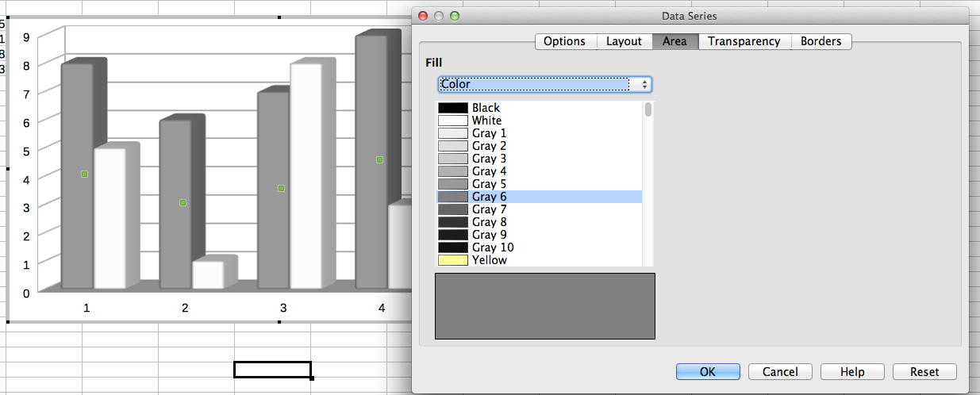This screenshot has width=980, height=395.
Task: Click the gray fill preview box
Action: pyautogui.click(x=545, y=306)
